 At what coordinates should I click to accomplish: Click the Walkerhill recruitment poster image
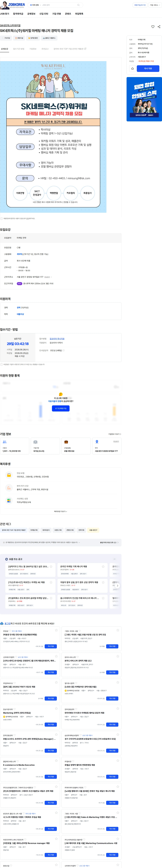53,137
